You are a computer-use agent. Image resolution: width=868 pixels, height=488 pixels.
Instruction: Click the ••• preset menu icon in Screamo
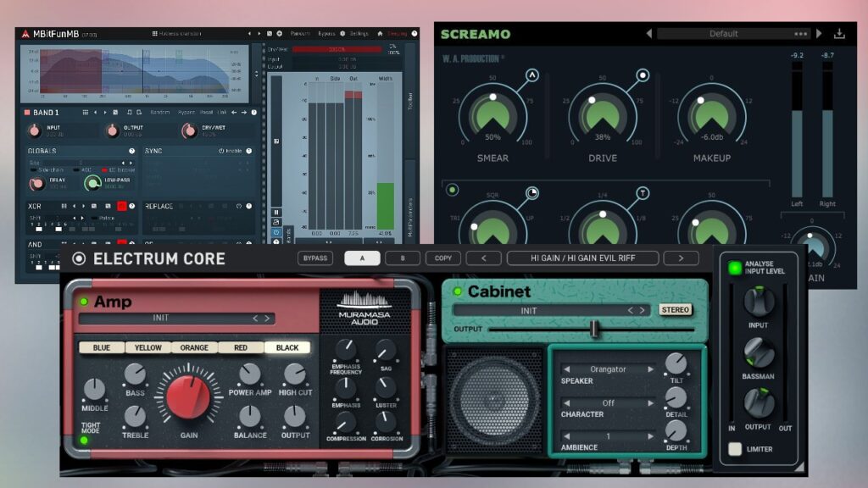tap(801, 34)
